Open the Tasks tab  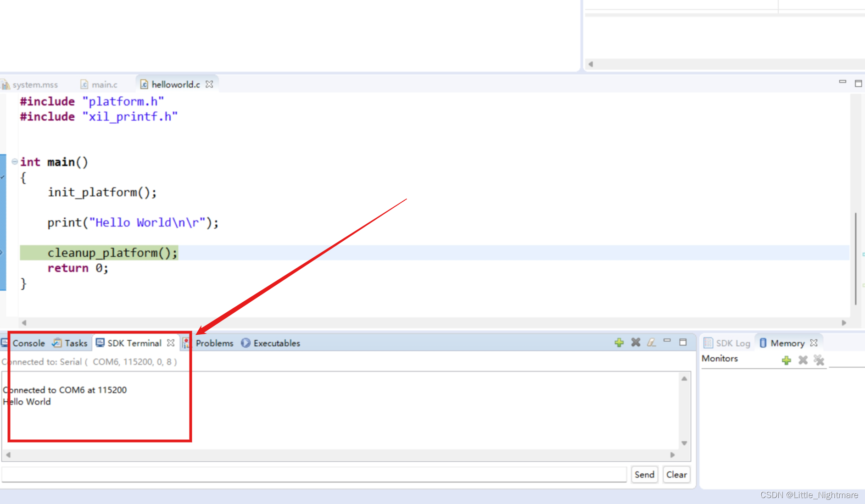point(70,343)
